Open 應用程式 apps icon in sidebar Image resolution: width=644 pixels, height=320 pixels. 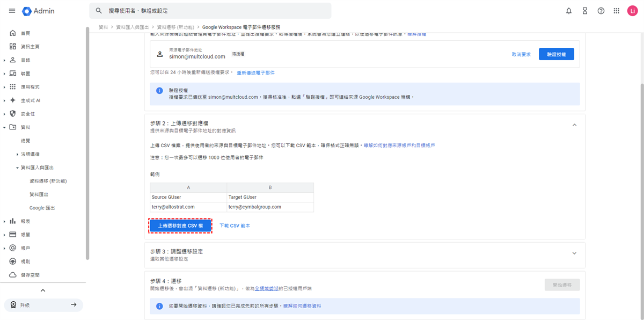(13, 86)
